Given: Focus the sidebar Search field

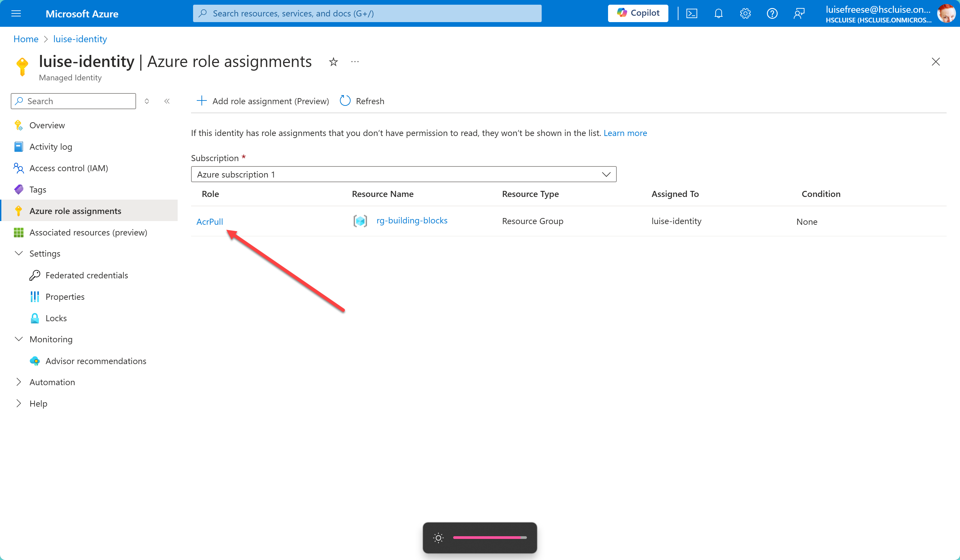Looking at the screenshot, I should click(73, 101).
